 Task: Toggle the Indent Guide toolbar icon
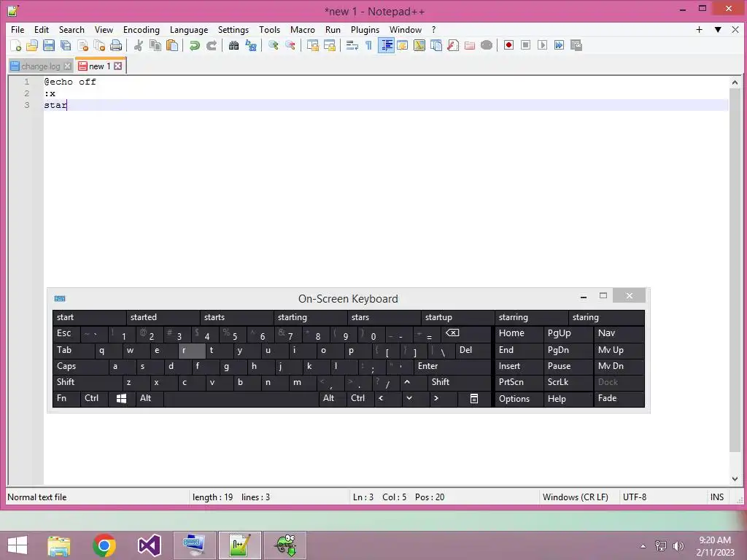[x=387, y=45]
